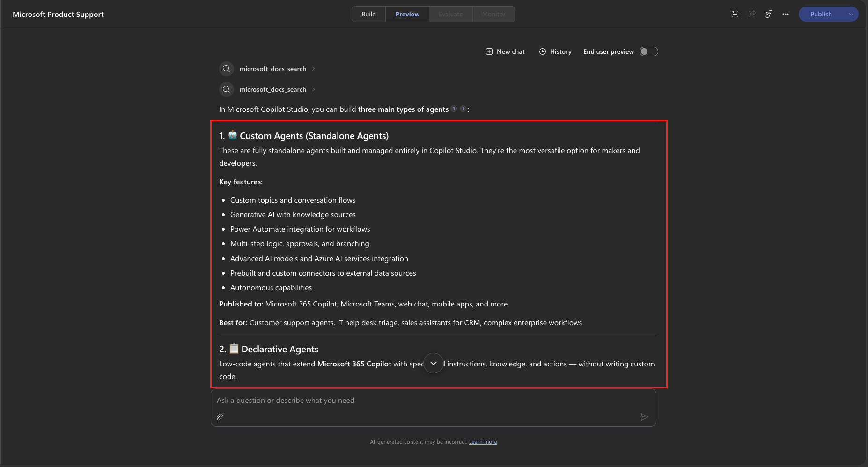Click the AI-generated content disclaimer text
Screen dimensions: 868x467
pos(419,442)
